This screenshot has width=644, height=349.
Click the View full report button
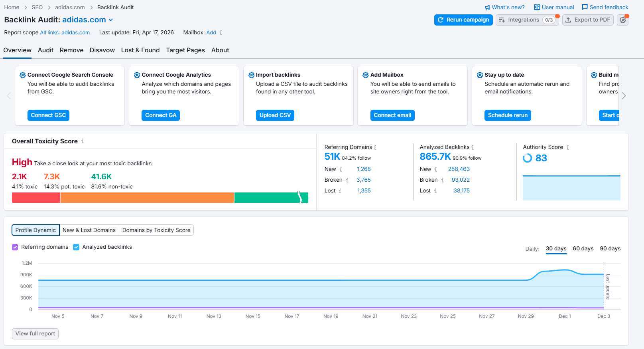[x=35, y=334]
